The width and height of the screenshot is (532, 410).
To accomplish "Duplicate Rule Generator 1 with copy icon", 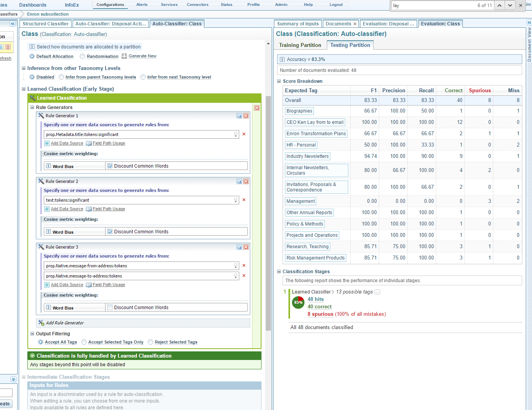I will pos(239,116).
